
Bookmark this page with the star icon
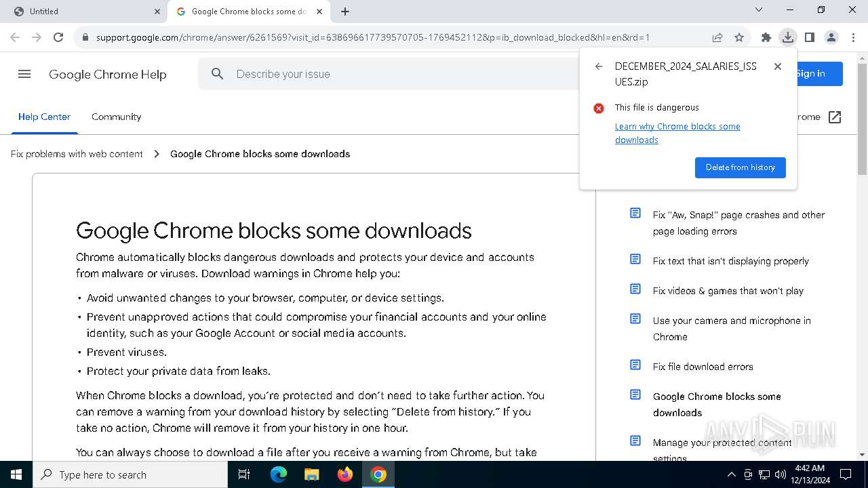pyautogui.click(x=739, y=37)
